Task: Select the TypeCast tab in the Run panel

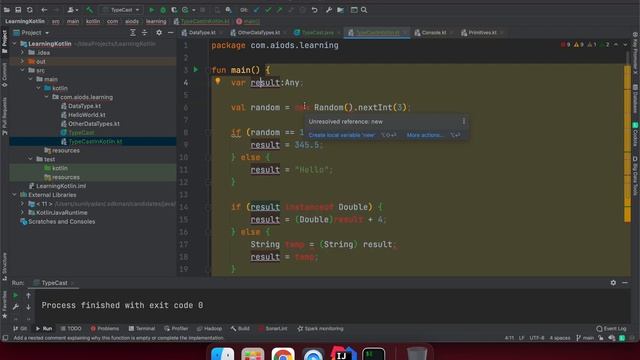Action: (54, 283)
